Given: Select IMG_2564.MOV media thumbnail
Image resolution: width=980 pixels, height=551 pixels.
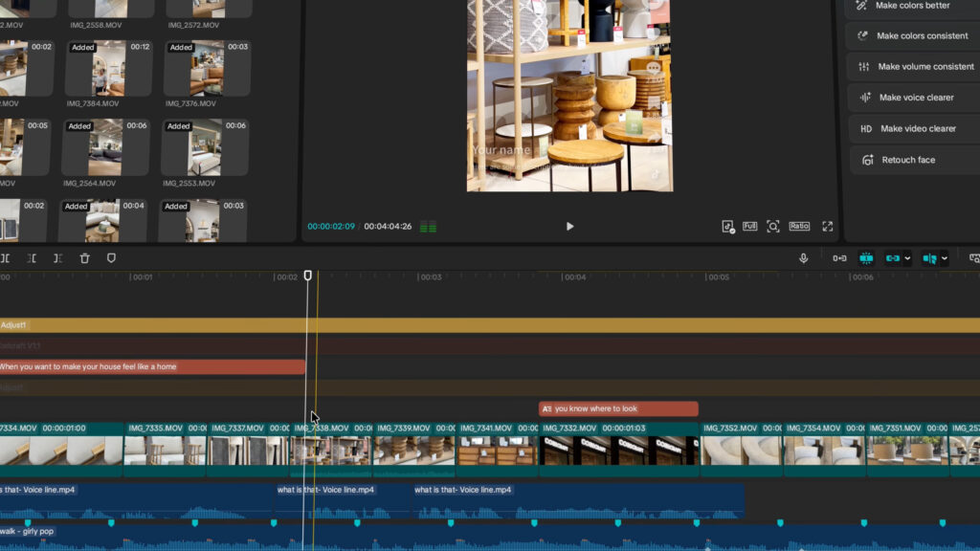Looking at the screenshot, I should click(x=105, y=147).
